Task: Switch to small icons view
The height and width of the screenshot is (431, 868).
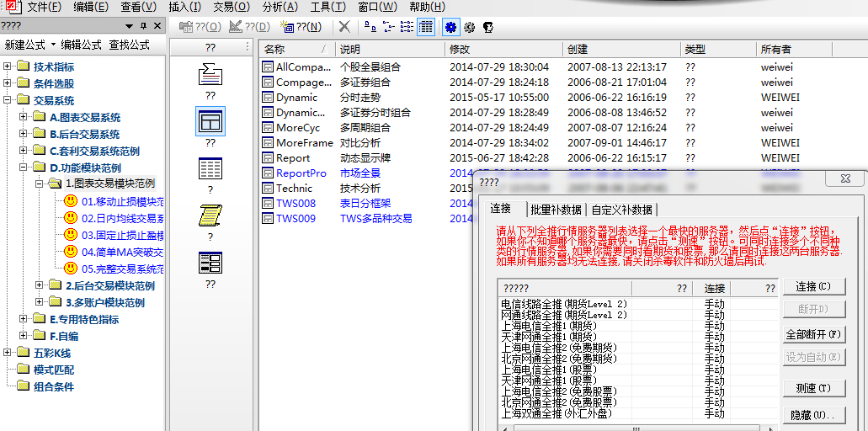Action: pos(389,27)
